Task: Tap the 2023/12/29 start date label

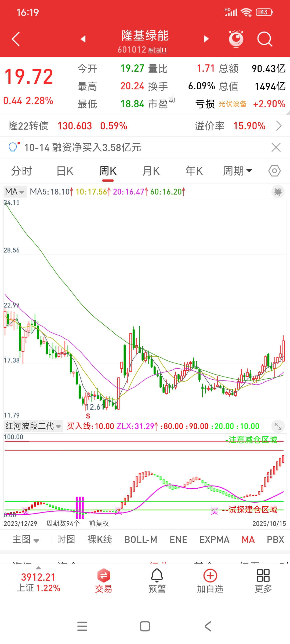Action: coord(20,523)
